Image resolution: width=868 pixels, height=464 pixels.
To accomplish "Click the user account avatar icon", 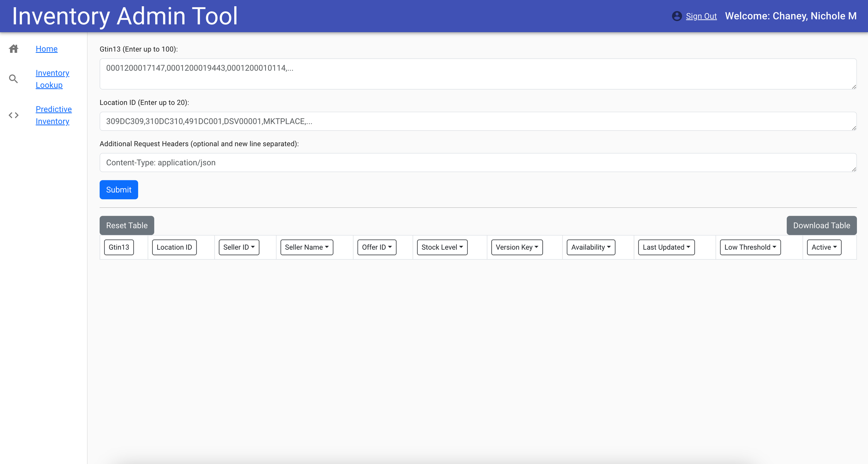I will 677,16.
